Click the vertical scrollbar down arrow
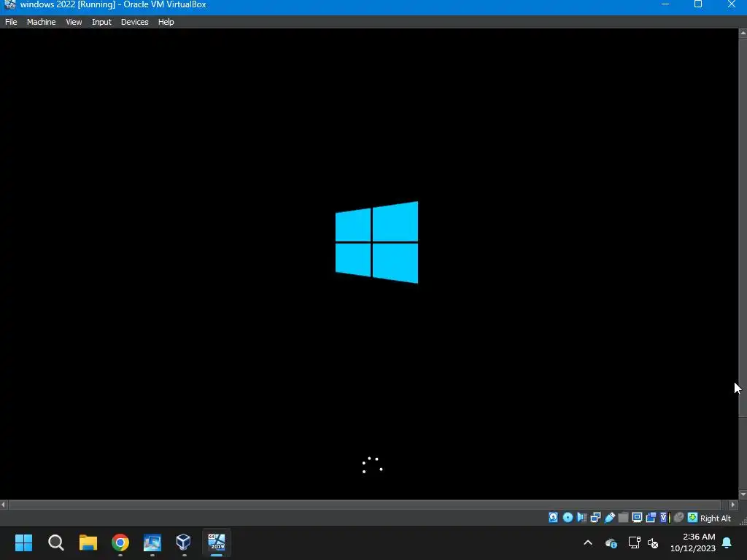Viewport: 747px width, 560px height. [x=743, y=495]
